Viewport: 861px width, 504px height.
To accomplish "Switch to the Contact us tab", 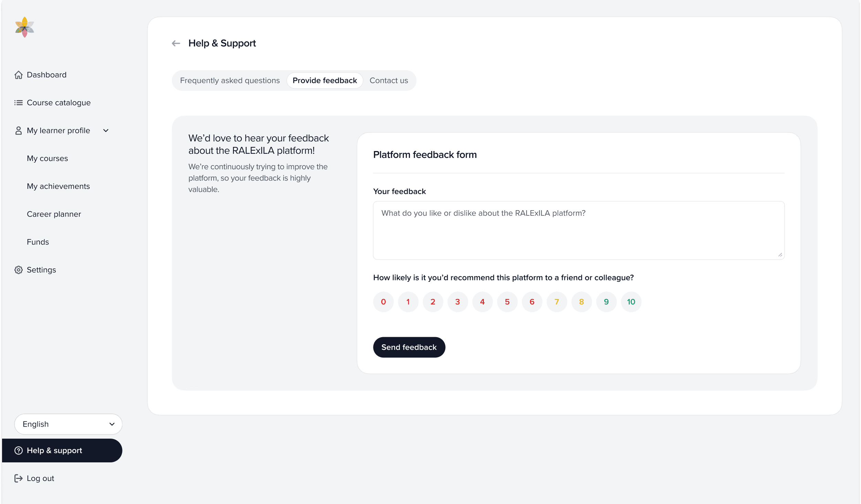I will (389, 80).
